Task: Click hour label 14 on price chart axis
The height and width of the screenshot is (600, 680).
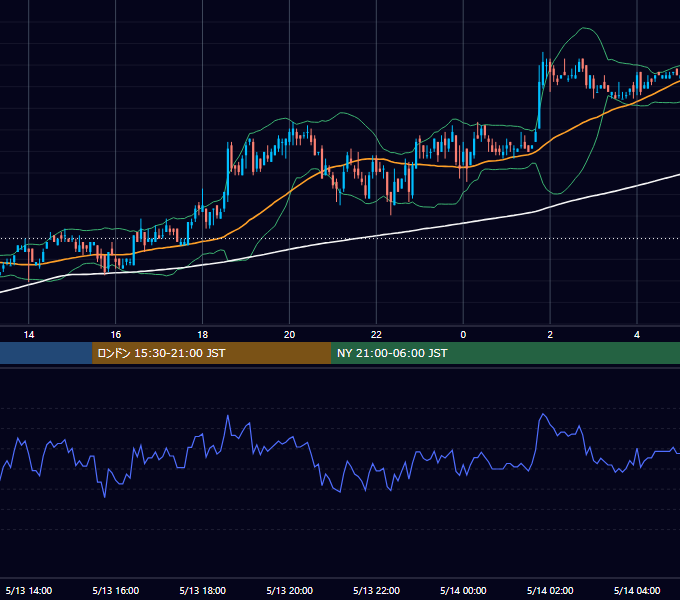Action: click(29, 335)
